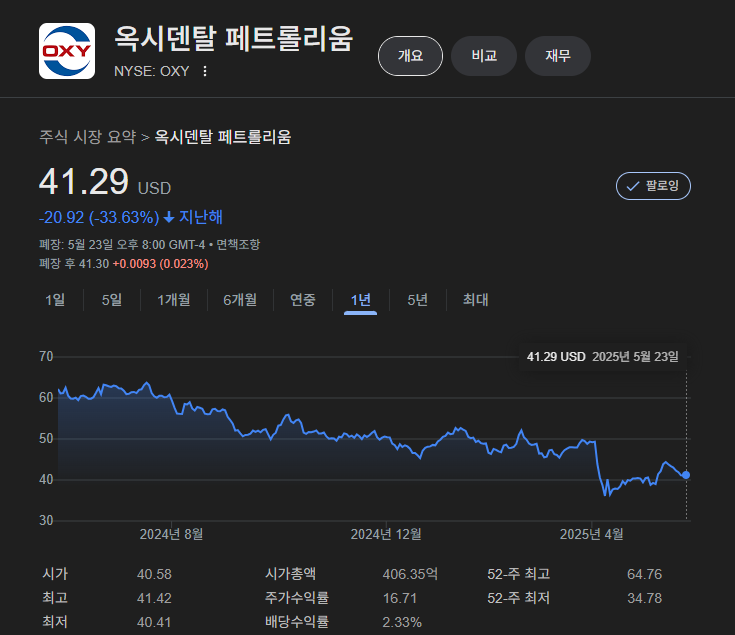Click the 배당수익률 value 2.33%
The image size is (735, 635).
point(402,622)
